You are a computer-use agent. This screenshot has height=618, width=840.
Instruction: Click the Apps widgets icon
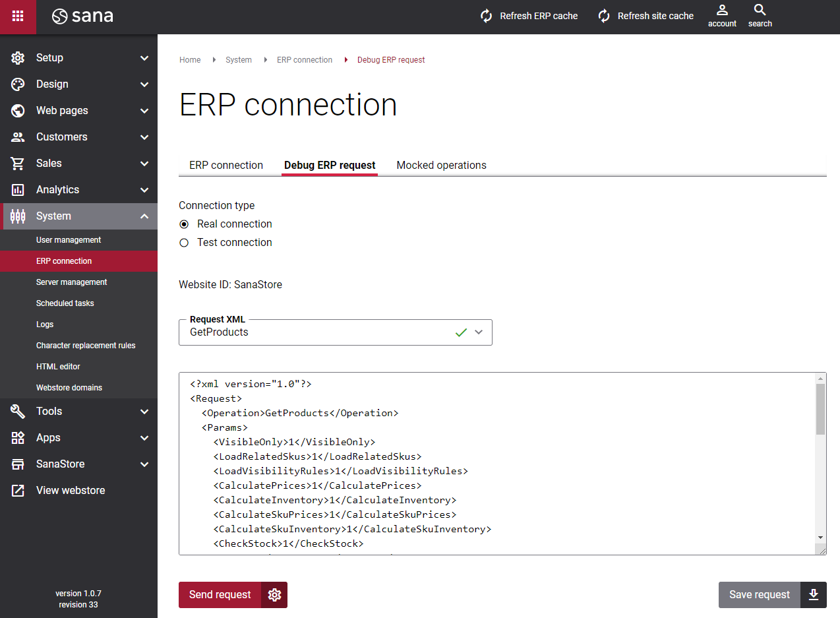(18, 438)
